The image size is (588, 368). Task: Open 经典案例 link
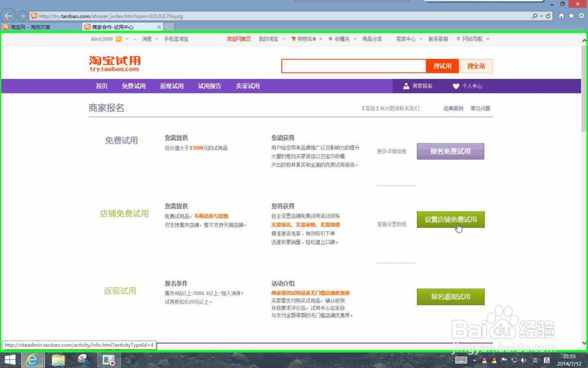[x=453, y=108]
